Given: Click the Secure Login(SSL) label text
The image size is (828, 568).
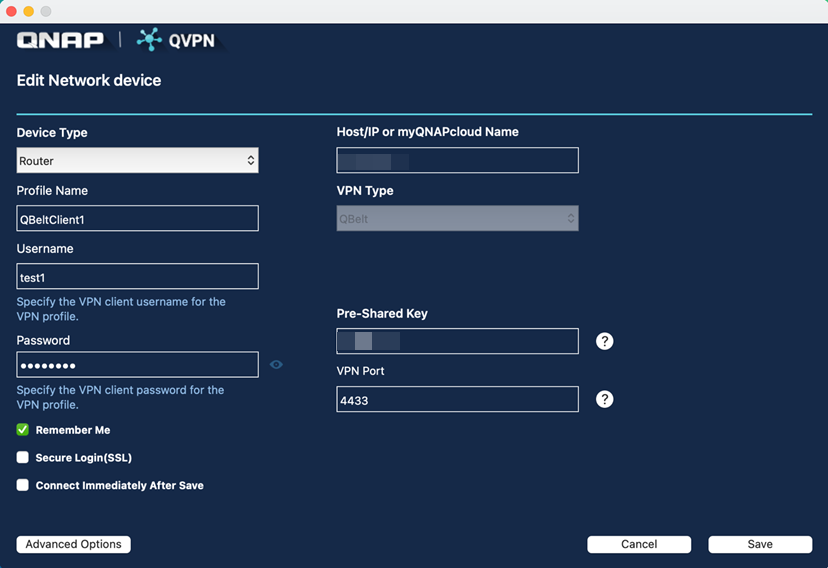Looking at the screenshot, I should [83, 458].
